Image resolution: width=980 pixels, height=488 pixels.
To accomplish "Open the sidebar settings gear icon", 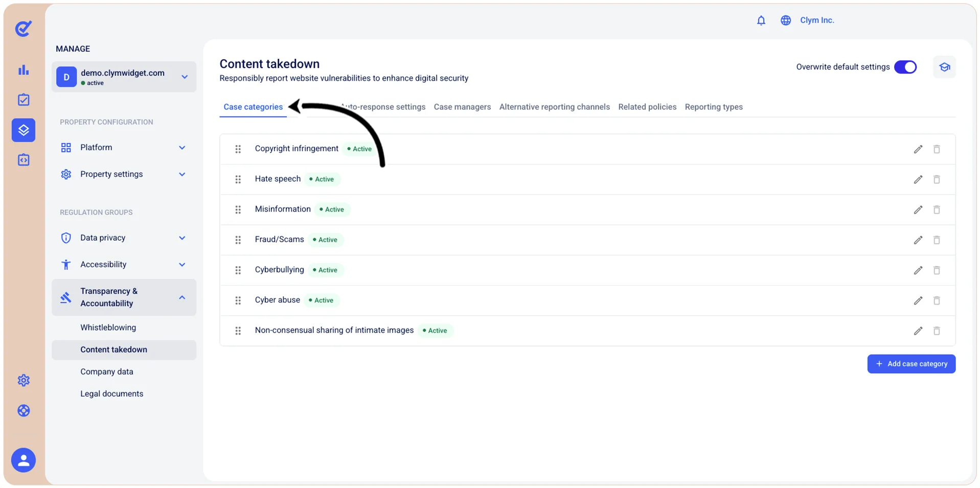I will tap(24, 380).
